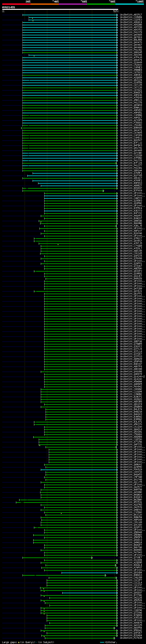
Task: Click the cyan alignment bar of UniRef100_P90529
Action: [79, 469]
